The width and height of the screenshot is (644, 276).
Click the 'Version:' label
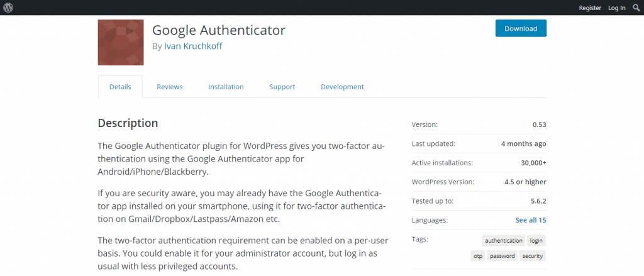click(425, 125)
